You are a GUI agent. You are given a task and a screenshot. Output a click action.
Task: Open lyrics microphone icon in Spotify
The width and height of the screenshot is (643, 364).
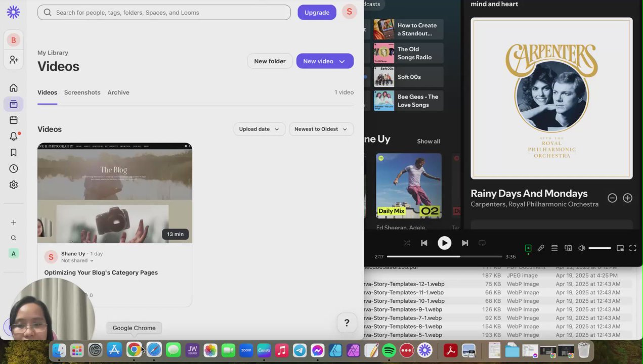pyautogui.click(x=541, y=248)
